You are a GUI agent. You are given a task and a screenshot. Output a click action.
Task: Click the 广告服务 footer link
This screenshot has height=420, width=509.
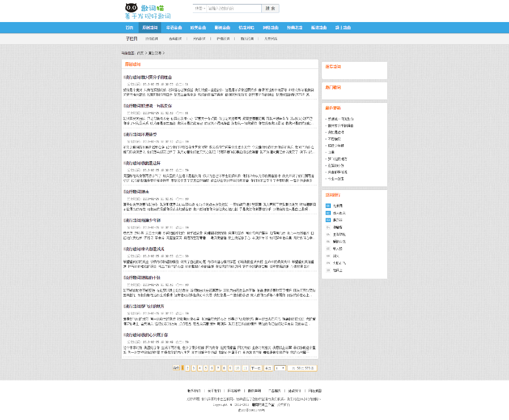275,391
